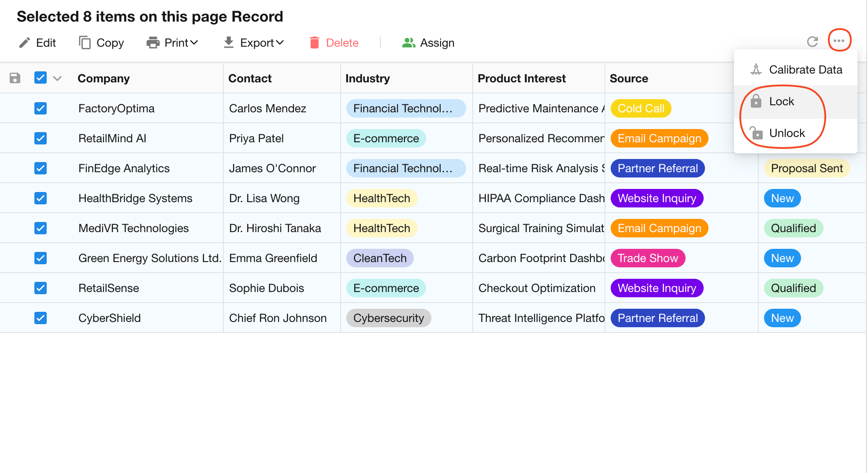The width and height of the screenshot is (868, 473).
Task: Click the Assign people icon
Action: click(x=408, y=43)
